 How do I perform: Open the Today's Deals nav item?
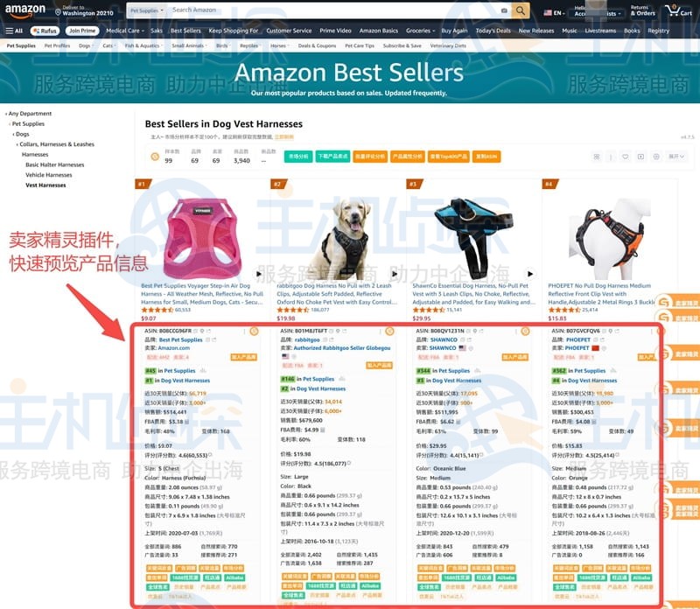(x=493, y=31)
